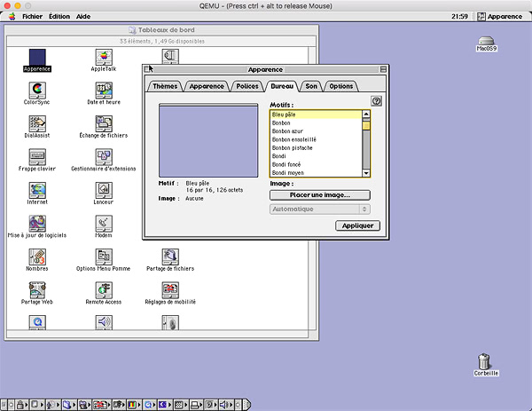Image resolution: width=532 pixels, height=411 pixels.
Task: Select the Mise à jour de logiciels icon
Action: click(x=37, y=226)
